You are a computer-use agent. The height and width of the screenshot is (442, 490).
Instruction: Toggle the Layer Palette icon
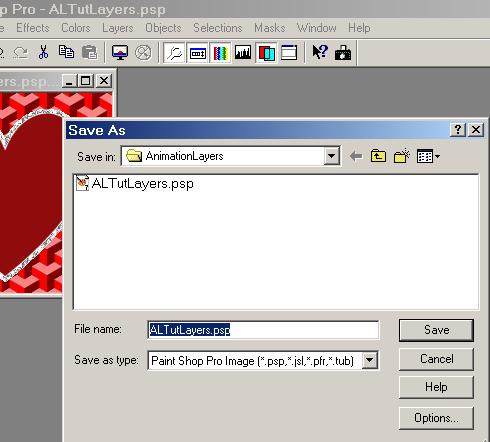266,53
